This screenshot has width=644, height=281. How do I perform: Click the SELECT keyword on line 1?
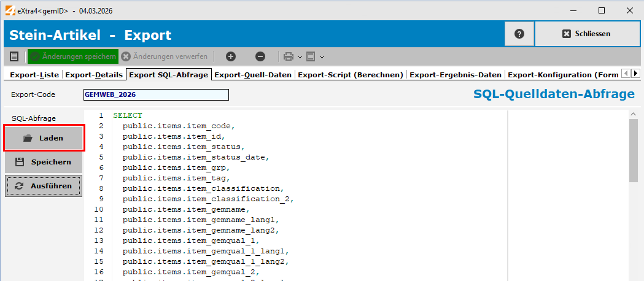(x=128, y=115)
